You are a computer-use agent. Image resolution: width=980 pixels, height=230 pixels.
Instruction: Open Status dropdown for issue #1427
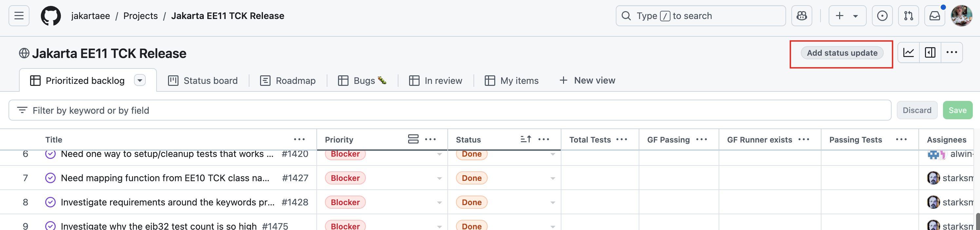click(552, 178)
